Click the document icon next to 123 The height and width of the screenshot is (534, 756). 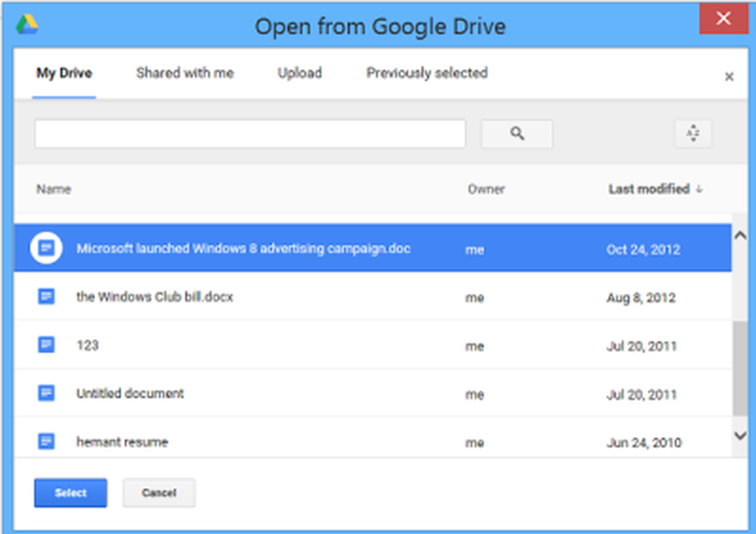(x=46, y=345)
